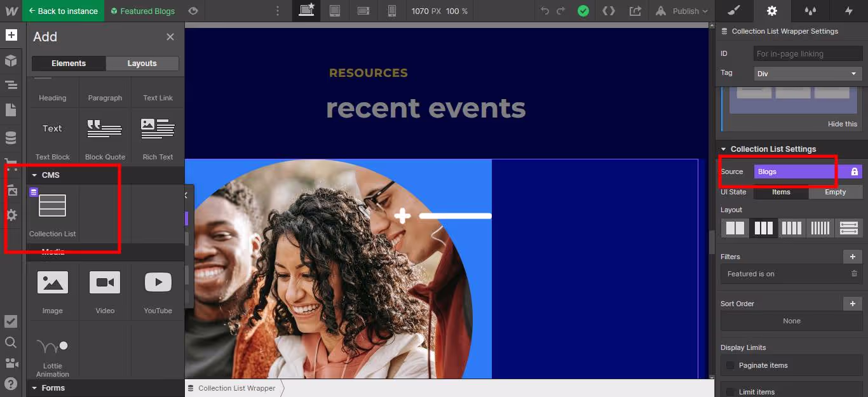
Task: Add a sort order with plus
Action: click(853, 304)
